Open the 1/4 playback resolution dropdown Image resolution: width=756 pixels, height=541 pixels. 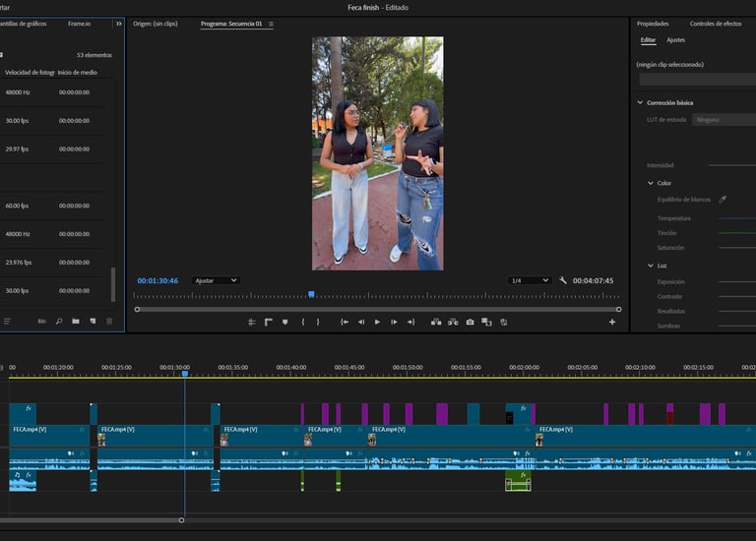pyautogui.click(x=529, y=280)
